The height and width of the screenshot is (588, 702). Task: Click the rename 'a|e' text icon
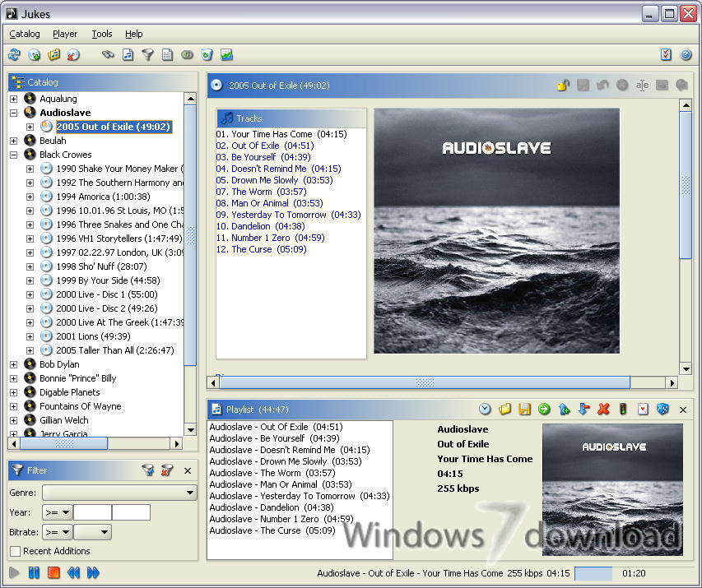[642, 85]
